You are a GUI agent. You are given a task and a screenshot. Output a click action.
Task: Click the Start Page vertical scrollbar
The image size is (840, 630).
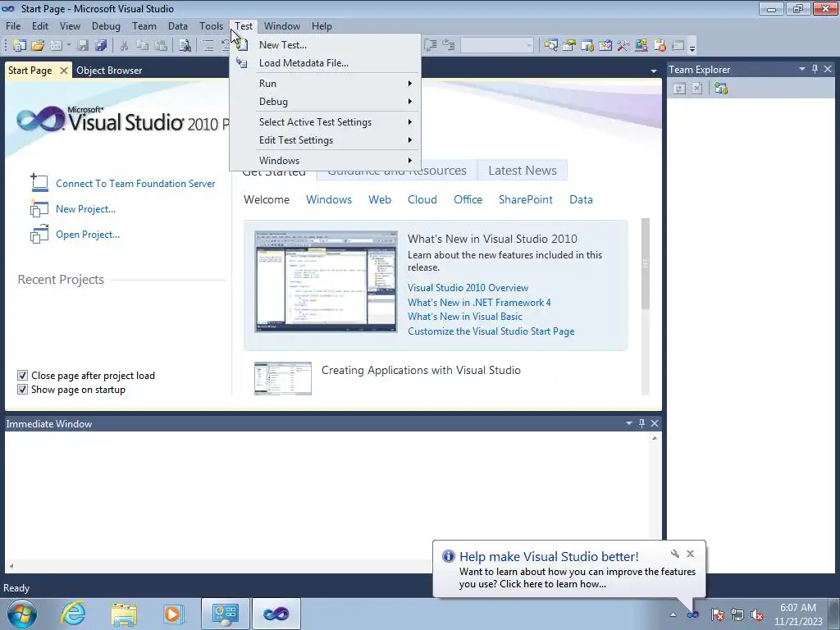tap(646, 263)
